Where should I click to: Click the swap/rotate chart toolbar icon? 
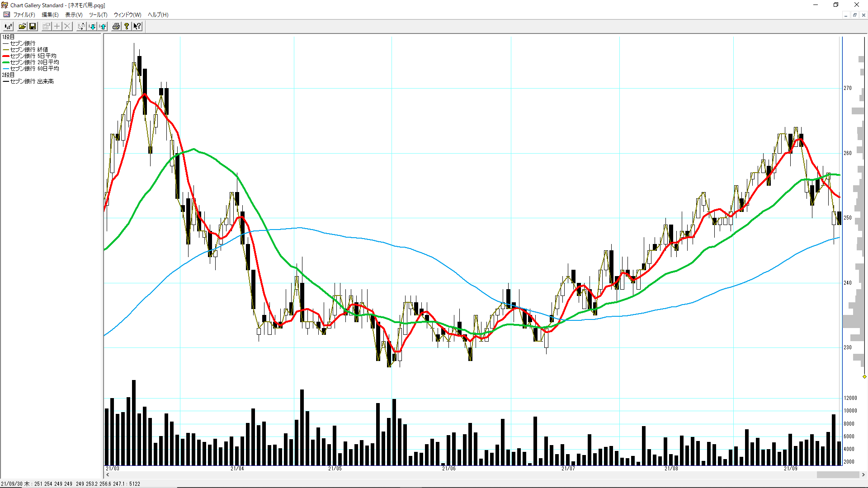(x=81, y=26)
